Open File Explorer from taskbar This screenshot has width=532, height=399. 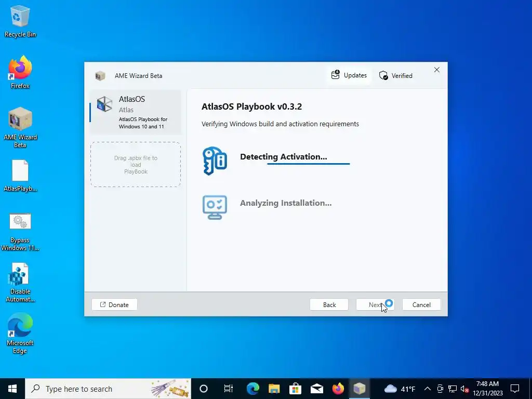(274, 389)
